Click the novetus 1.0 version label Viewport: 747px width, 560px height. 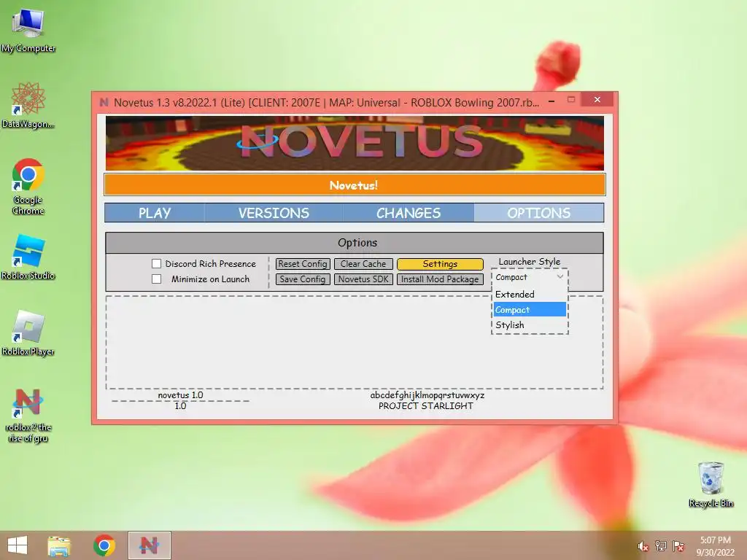point(180,395)
